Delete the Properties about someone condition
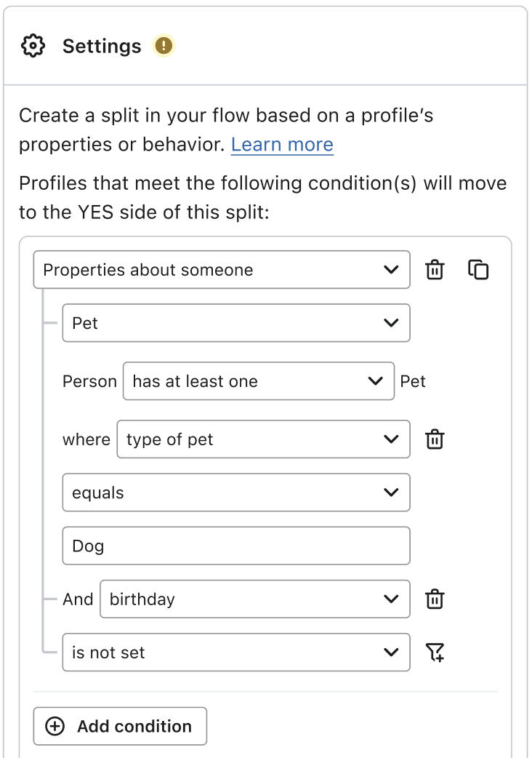532x758 pixels. point(435,270)
